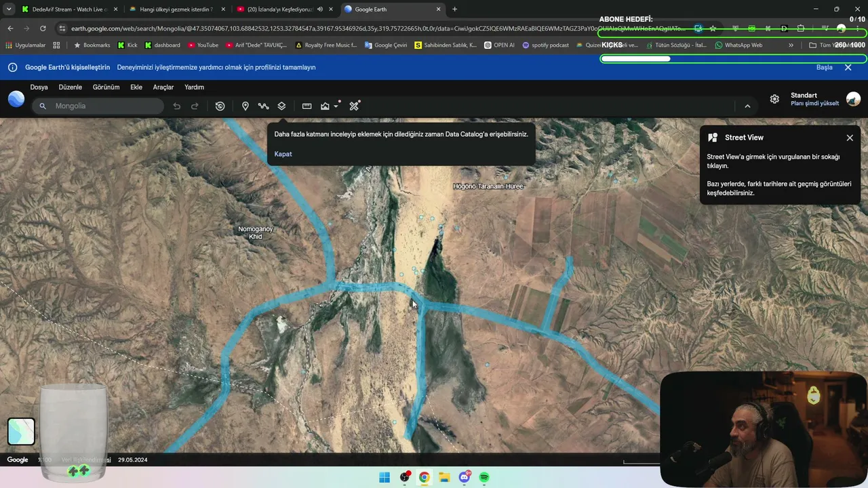Switch to the İzlanda'yı Keşfediyoruz tab

283,9
